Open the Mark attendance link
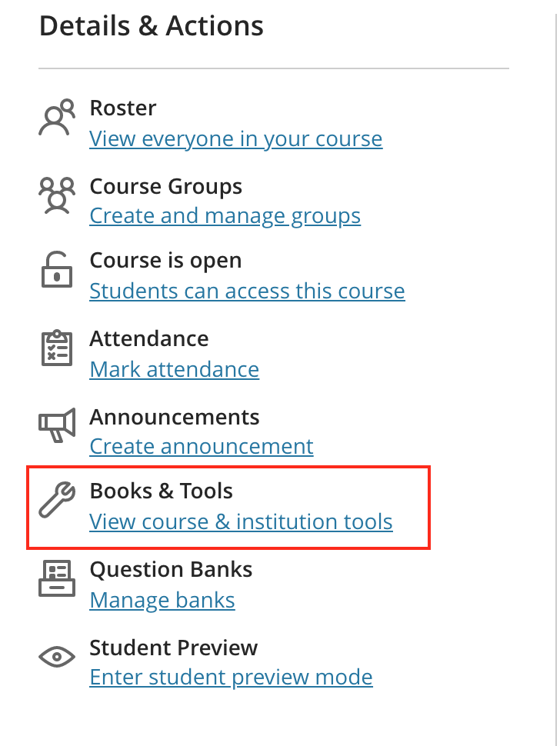Screen dimensions: 560x746 174,370
